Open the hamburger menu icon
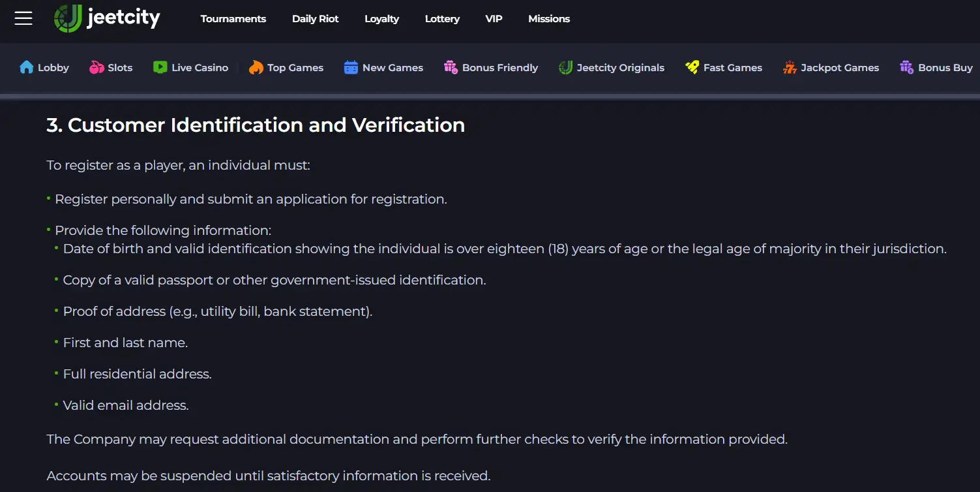Screen dimensions: 980x492 tap(23, 18)
